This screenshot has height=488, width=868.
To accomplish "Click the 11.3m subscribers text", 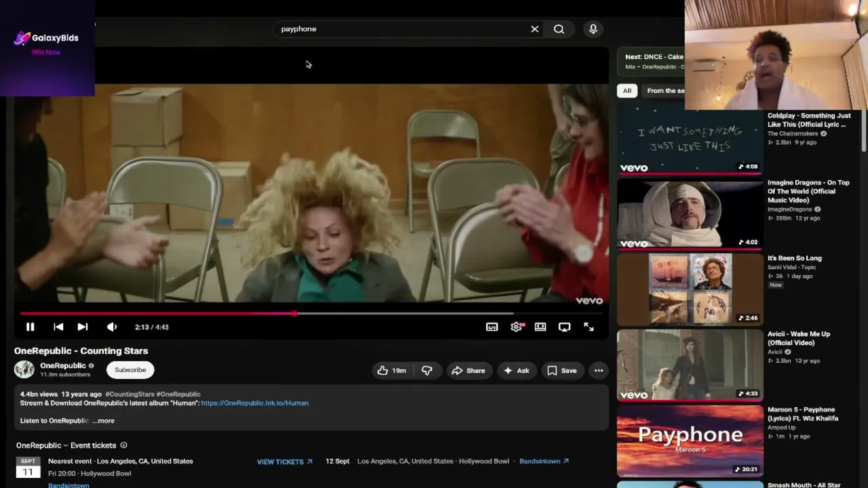I will [x=65, y=374].
